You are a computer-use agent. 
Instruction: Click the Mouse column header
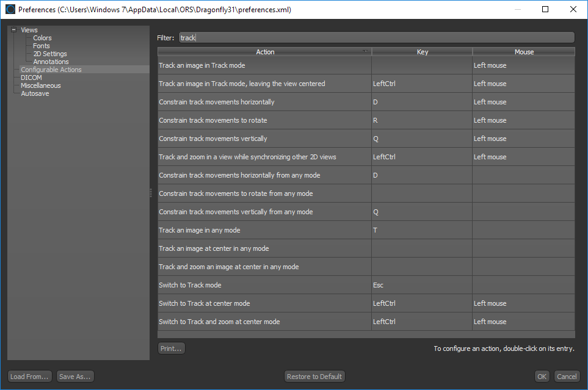pos(523,52)
